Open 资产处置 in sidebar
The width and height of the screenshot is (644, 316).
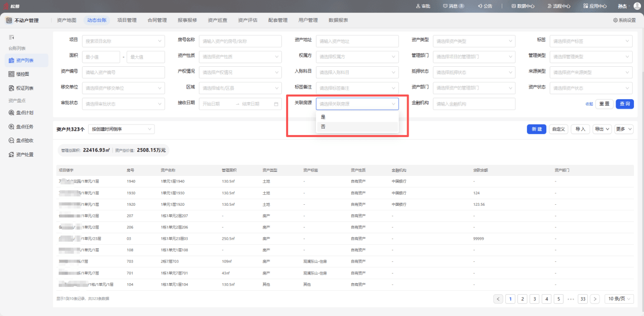point(24,155)
